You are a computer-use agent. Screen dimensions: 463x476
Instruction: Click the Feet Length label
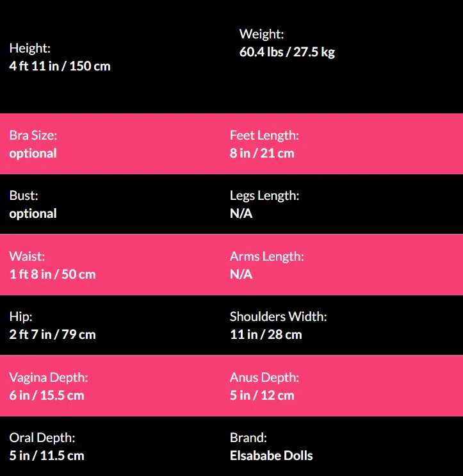coord(264,135)
